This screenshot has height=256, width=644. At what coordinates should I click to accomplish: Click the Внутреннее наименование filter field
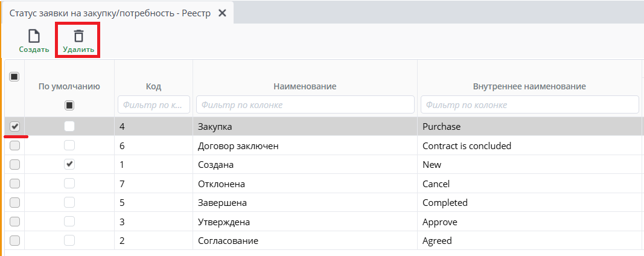click(529, 104)
